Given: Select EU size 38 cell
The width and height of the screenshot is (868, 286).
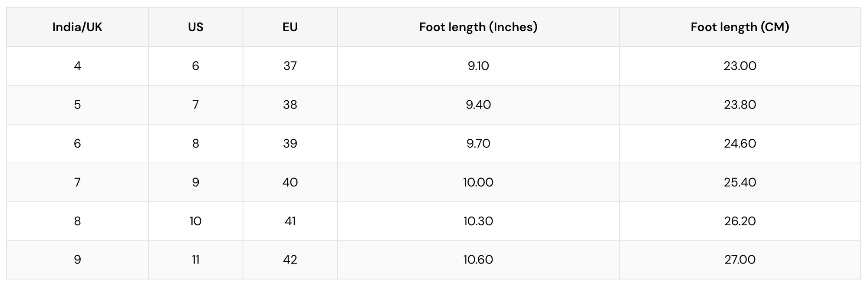Looking at the screenshot, I should coord(290,105).
